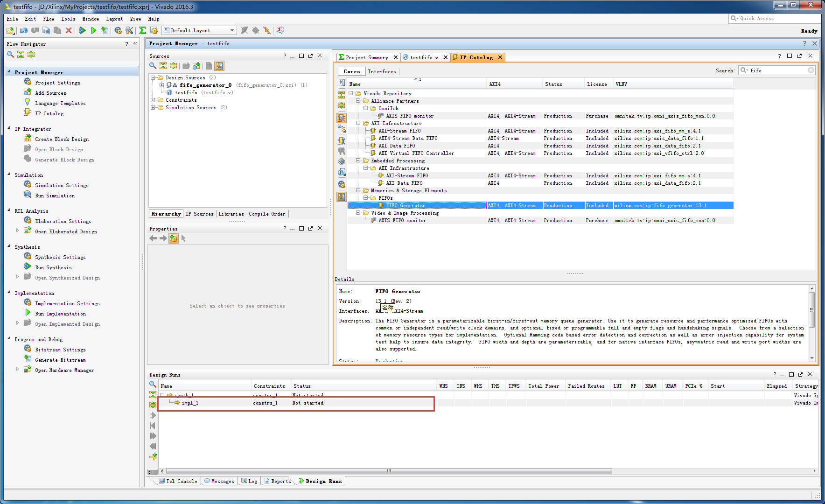Click the Open Project toolbar icon

(x=10, y=31)
